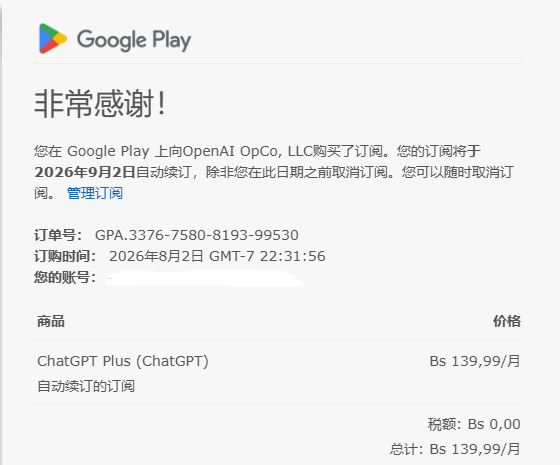This screenshot has height=465, width=560.
Task: Click the 总计 Bs 139,99/月 total line
Action: [x=455, y=449]
